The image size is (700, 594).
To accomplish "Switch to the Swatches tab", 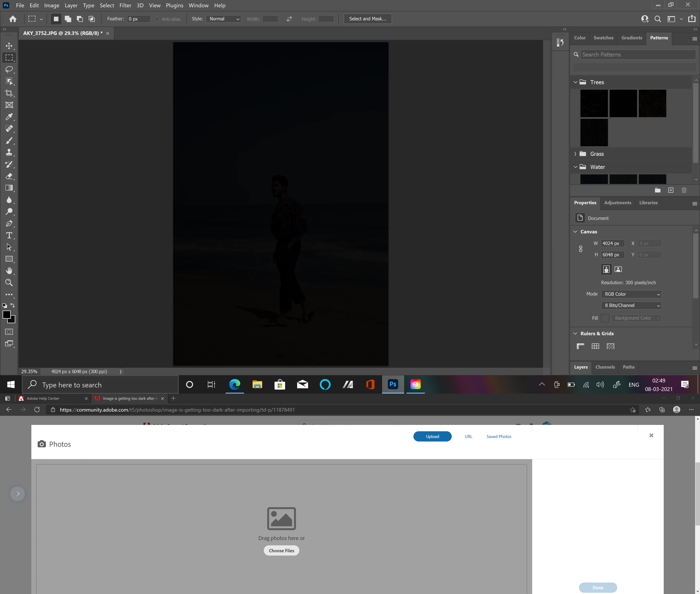I will [x=603, y=38].
